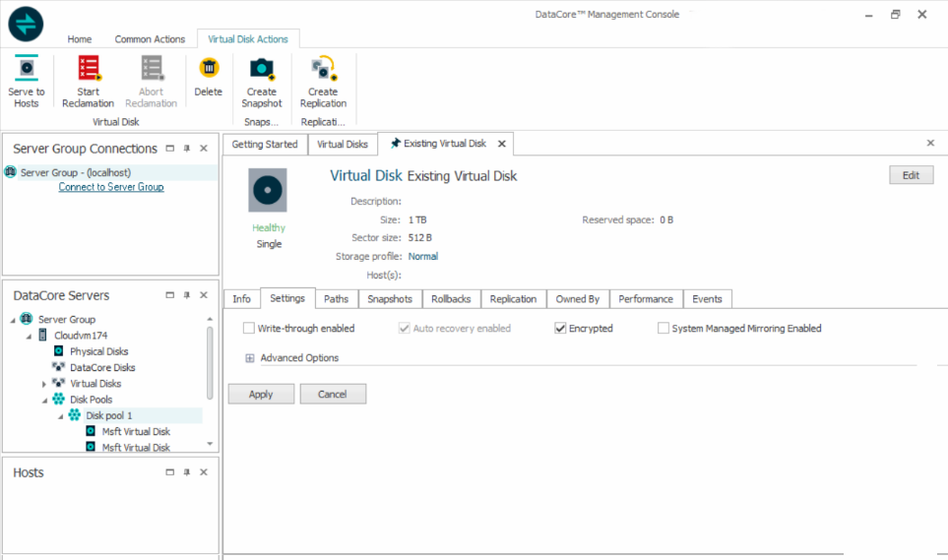Uncheck the Encrypted checkbox
The image size is (948, 560).
coord(560,329)
